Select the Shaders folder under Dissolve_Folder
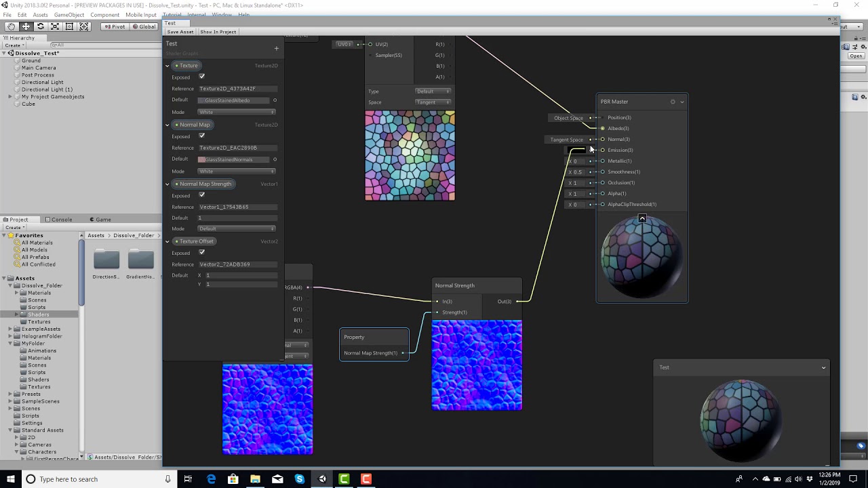The width and height of the screenshot is (868, 488). (38, 314)
